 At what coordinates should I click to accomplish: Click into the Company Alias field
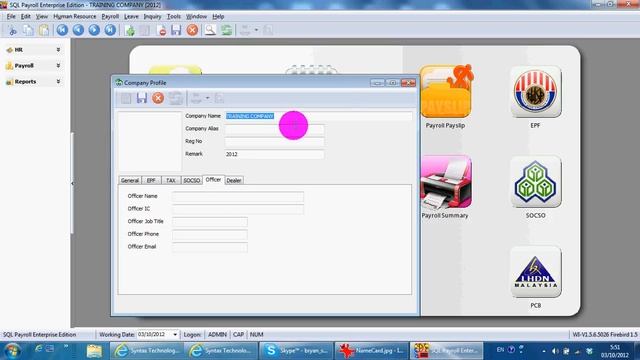click(x=274, y=129)
